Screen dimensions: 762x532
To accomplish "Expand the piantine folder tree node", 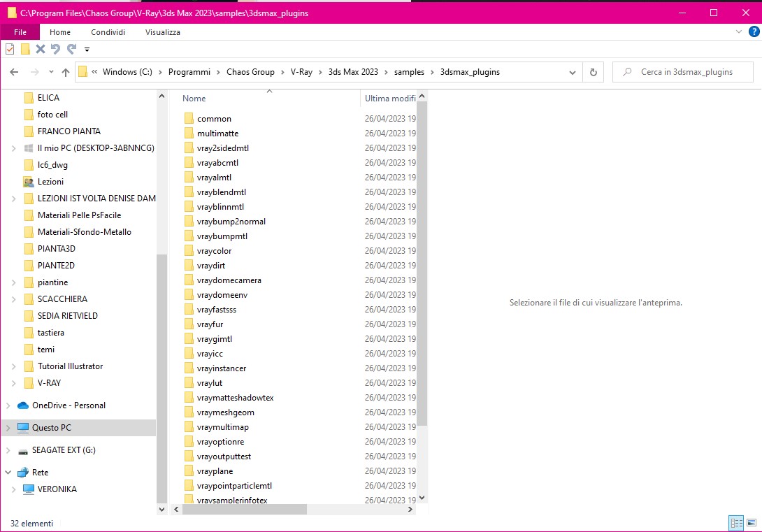I will click(13, 282).
